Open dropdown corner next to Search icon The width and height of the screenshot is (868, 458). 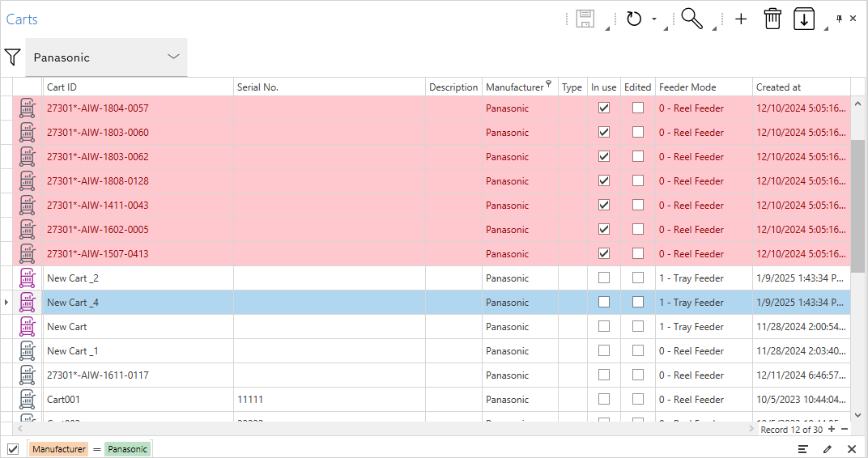point(714,28)
